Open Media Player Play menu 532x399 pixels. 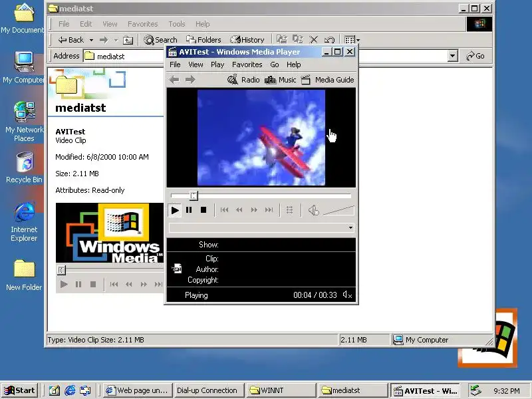(x=217, y=65)
